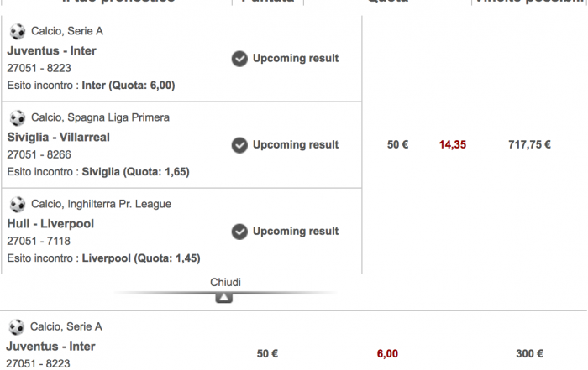Click the Liverpool (Quota: 1,45) prediction text
This screenshot has width=588, height=370.
(x=141, y=258)
